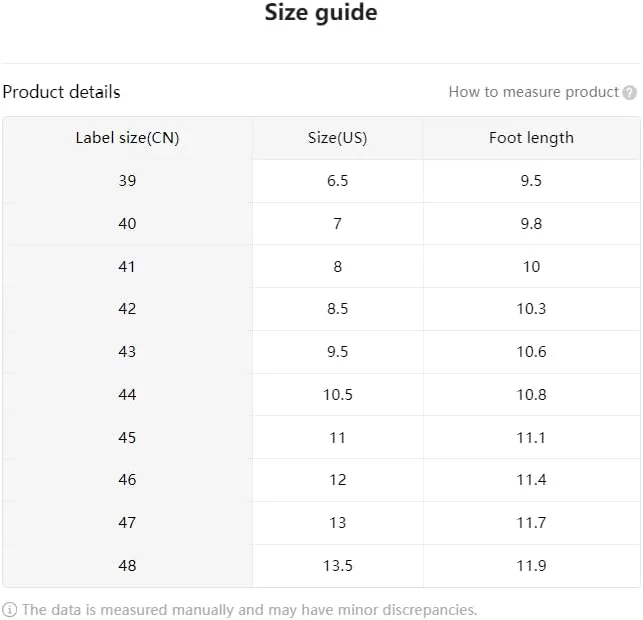Select the CN size 48 row label
This screenshot has width=643, height=620.
[128, 566]
